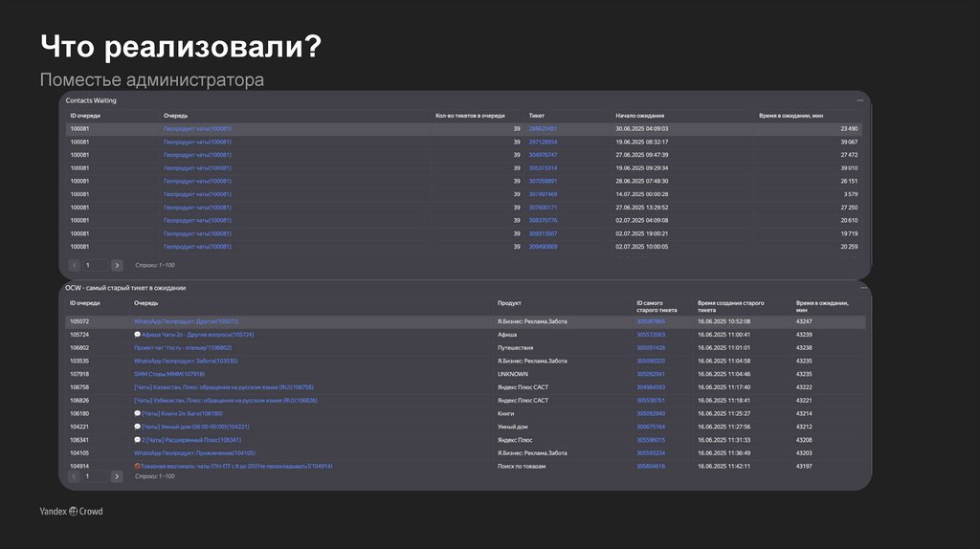Open ticket 297128554

[x=543, y=142]
